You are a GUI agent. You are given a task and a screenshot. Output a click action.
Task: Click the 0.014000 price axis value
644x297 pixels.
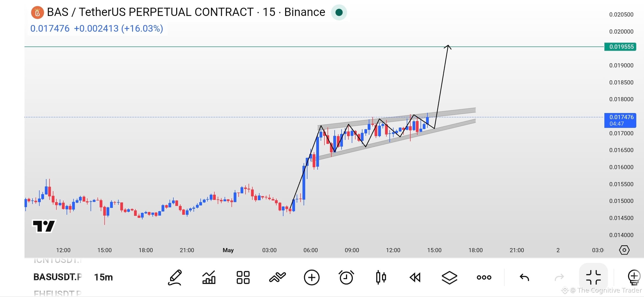[621, 235]
